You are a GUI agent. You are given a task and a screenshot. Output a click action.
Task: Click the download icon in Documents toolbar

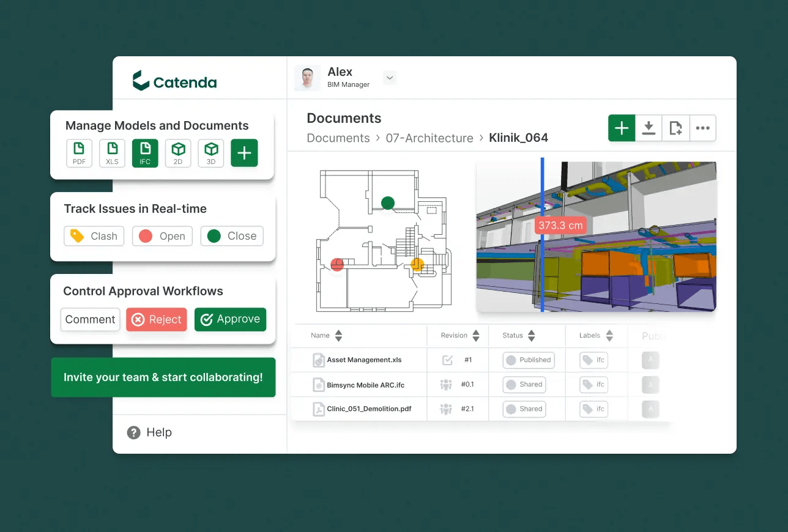[649, 128]
